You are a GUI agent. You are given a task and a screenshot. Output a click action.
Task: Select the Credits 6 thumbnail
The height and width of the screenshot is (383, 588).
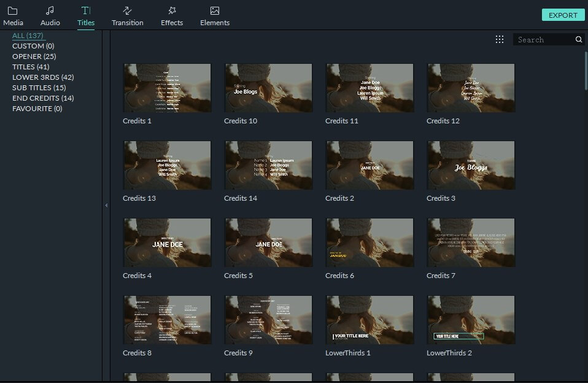coord(369,242)
